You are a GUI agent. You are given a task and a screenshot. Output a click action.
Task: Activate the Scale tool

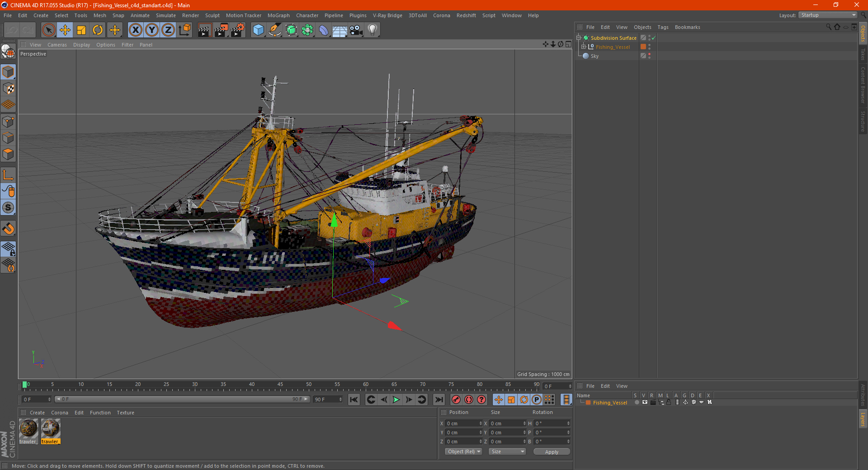coord(81,30)
